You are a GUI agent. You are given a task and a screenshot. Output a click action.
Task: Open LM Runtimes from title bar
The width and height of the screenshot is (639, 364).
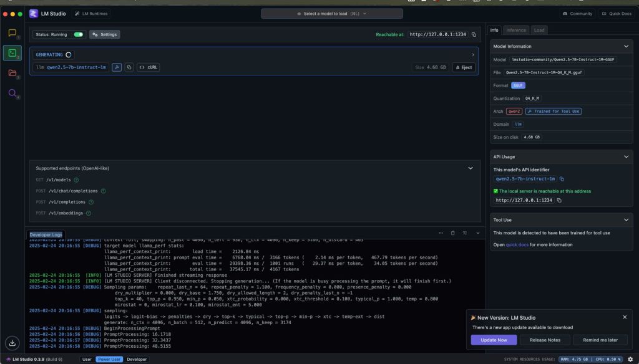tap(91, 14)
